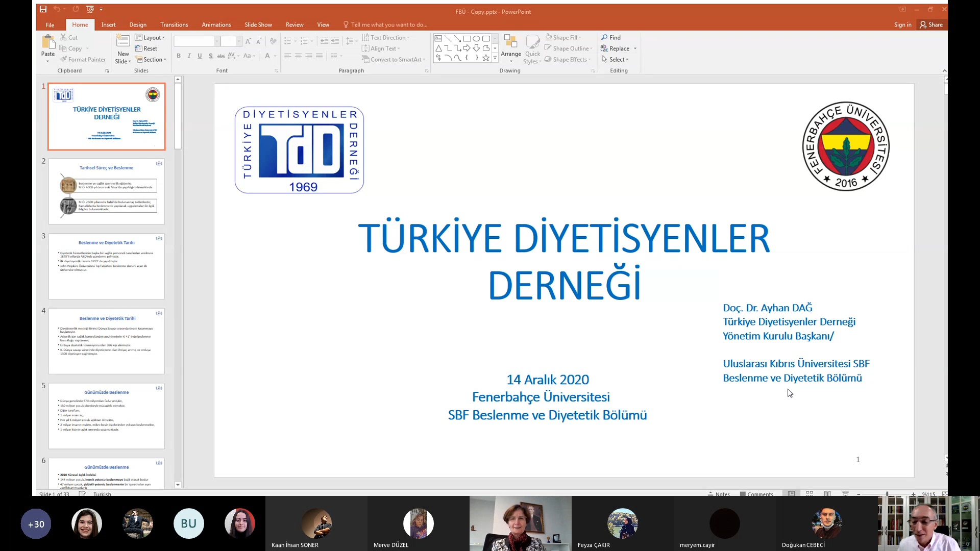Open the Insert ribbon tab
The height and width of the screenshot is (551, 980).
pos(108,24)
